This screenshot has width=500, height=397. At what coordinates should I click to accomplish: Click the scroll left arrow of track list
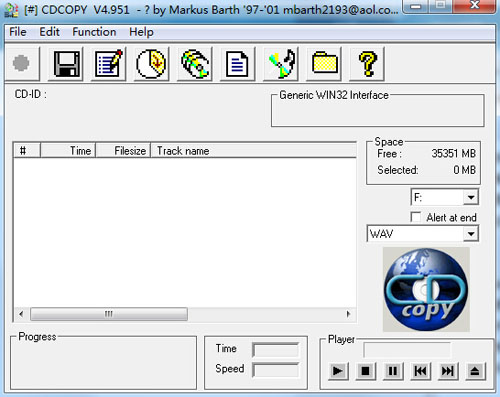click(x=21, y=314)
